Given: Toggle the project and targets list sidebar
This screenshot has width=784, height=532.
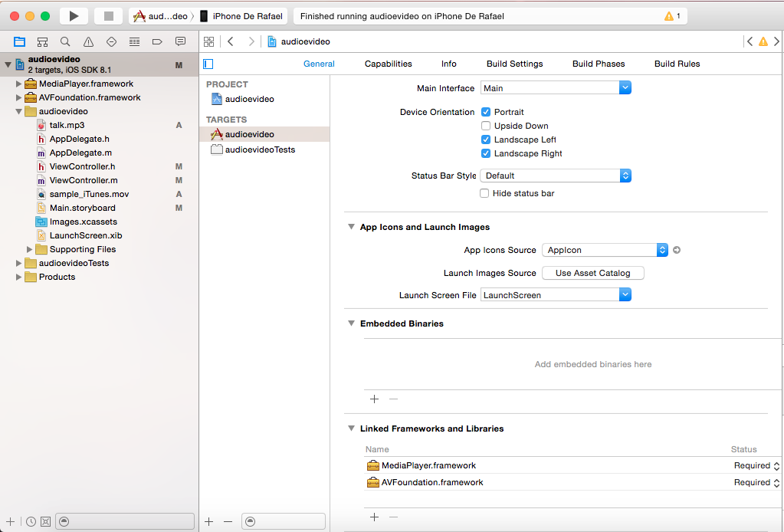Looking at the screenshot, I should 208,64.
